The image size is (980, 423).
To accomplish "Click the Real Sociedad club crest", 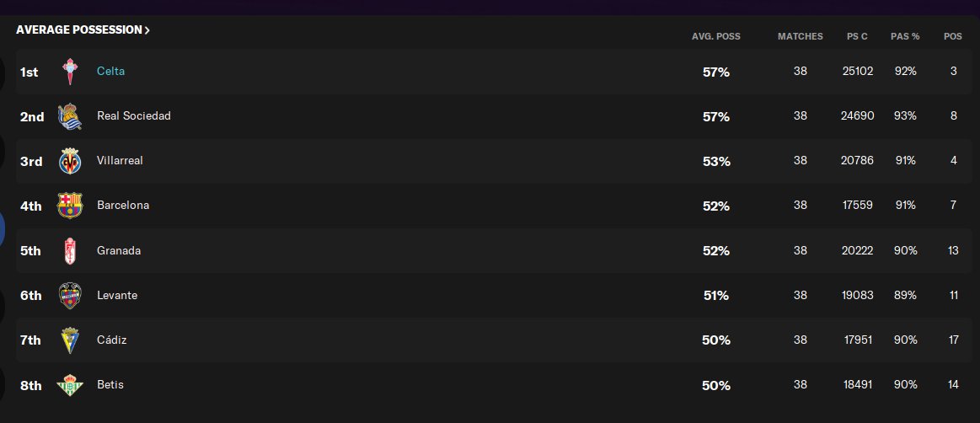I will pos(70,116).
